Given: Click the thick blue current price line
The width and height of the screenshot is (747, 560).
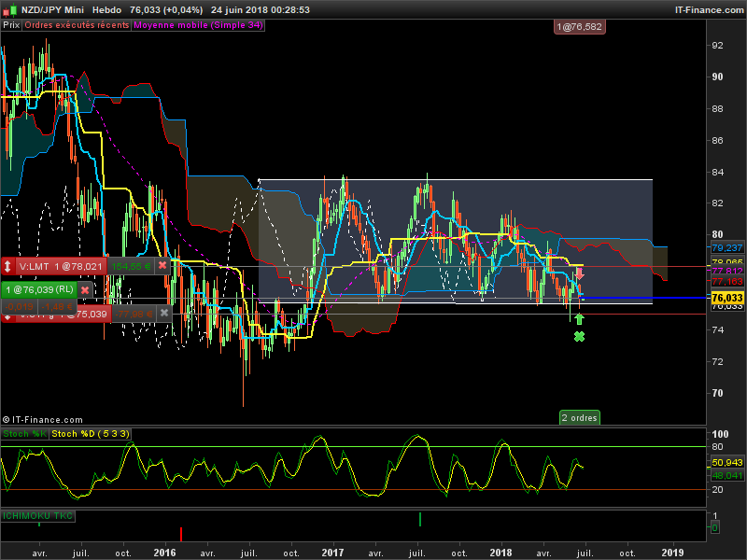Looking at the screenshot, I should point(644,298).
